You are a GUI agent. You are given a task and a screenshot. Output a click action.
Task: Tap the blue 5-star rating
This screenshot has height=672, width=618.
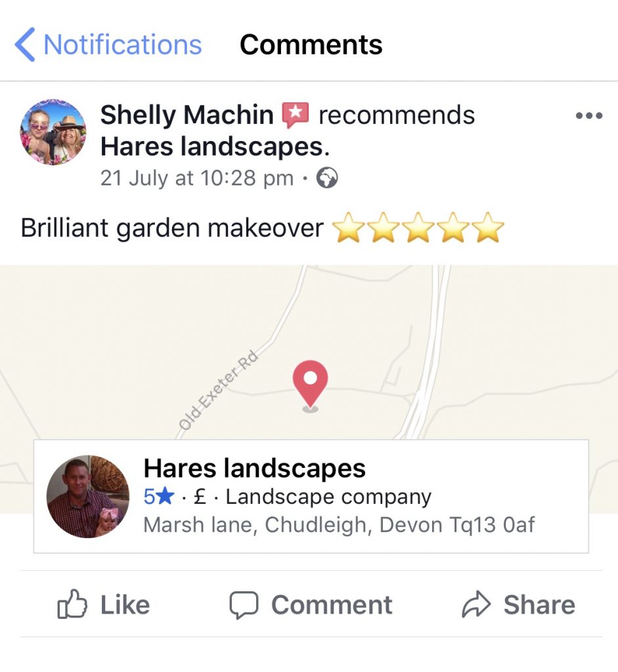coord(159,497)
